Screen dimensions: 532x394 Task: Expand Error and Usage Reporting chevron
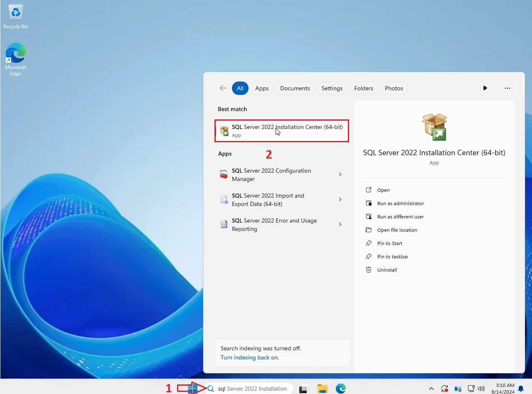[x=340, y=224]
